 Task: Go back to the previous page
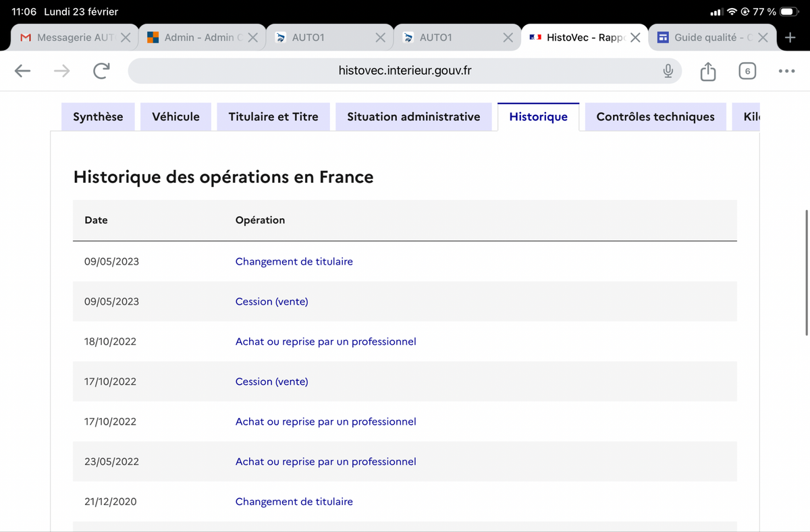(x=22, y=71)
